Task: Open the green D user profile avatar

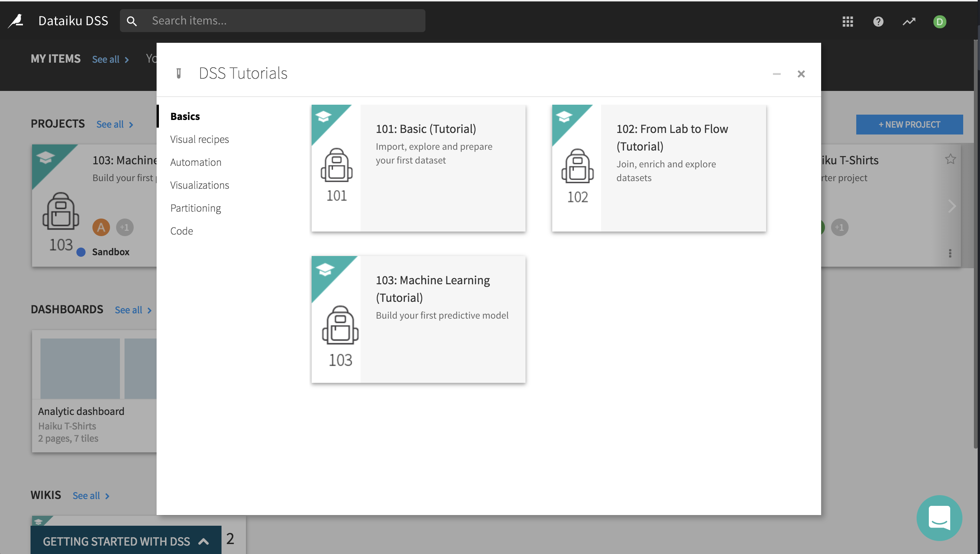Action: 940,22
